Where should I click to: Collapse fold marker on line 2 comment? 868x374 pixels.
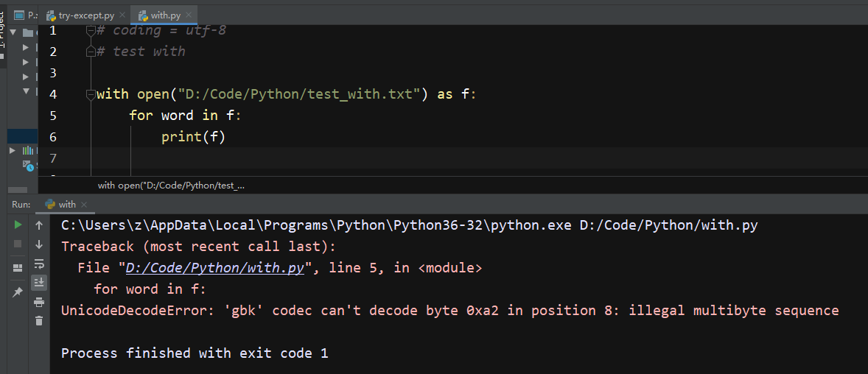click(x=91, y=52)
